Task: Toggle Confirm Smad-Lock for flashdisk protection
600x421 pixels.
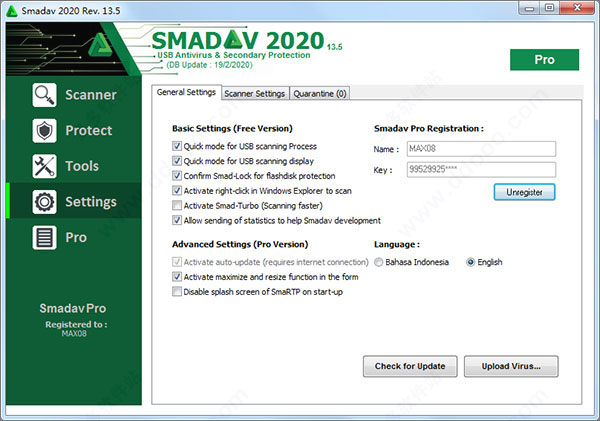Action: (x=176, y=176)
